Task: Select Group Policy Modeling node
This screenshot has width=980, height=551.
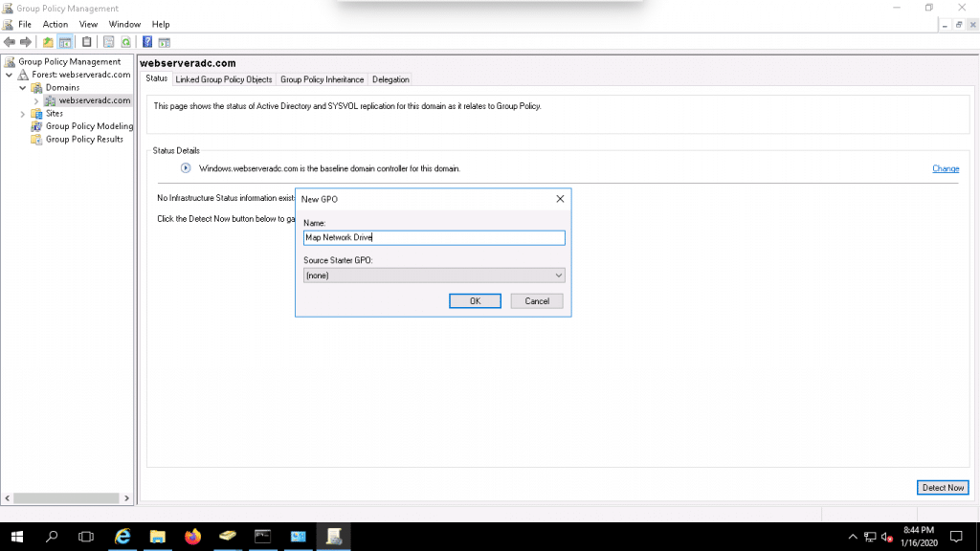Action: pyautogui.click(x=89, y=126)
